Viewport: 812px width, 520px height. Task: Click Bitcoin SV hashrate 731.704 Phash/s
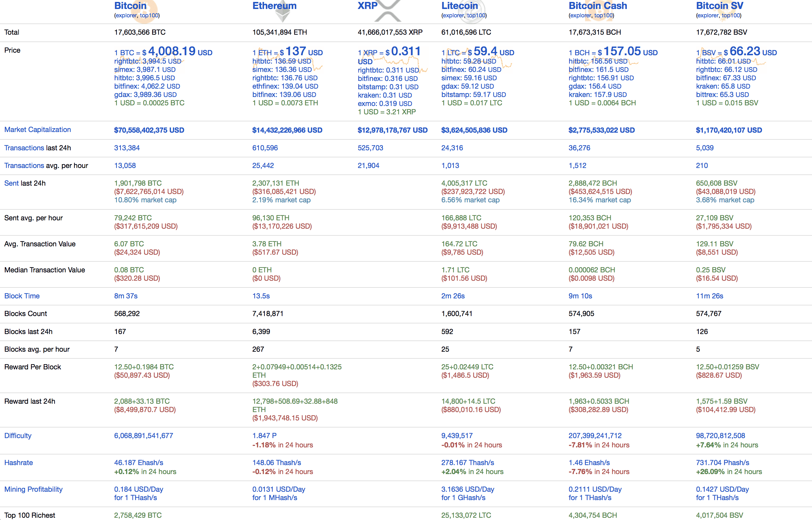pyautogui.click(x=722, y=463)
